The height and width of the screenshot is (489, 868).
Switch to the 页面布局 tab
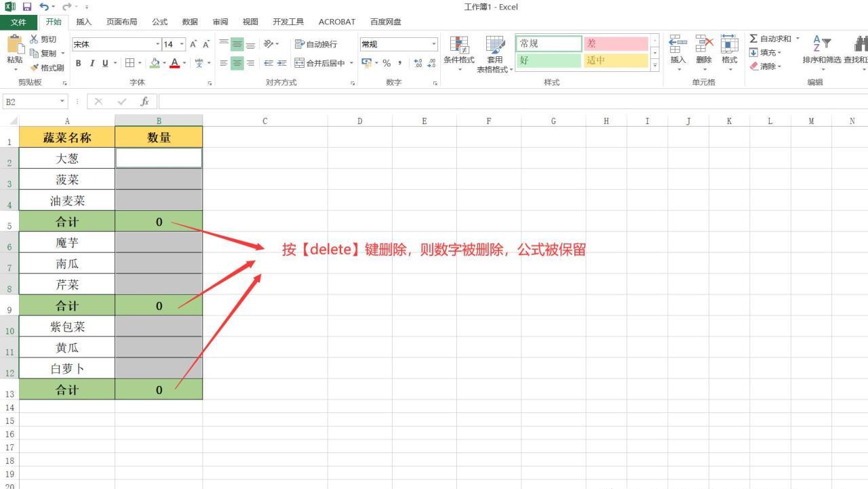point(122,22)
